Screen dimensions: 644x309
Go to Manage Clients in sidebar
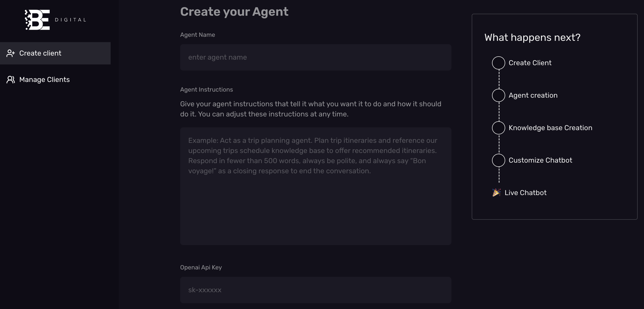coord(44,80)
